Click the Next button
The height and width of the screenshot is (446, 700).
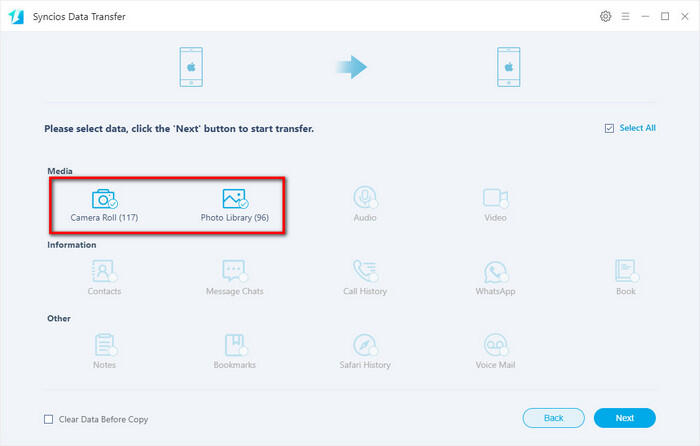coord(624,418)
